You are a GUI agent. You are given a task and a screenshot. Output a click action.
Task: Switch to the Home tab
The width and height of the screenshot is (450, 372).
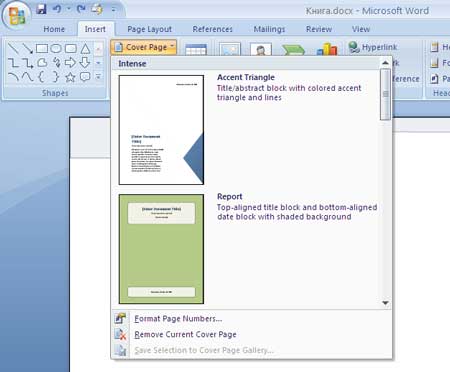[54, 29]
